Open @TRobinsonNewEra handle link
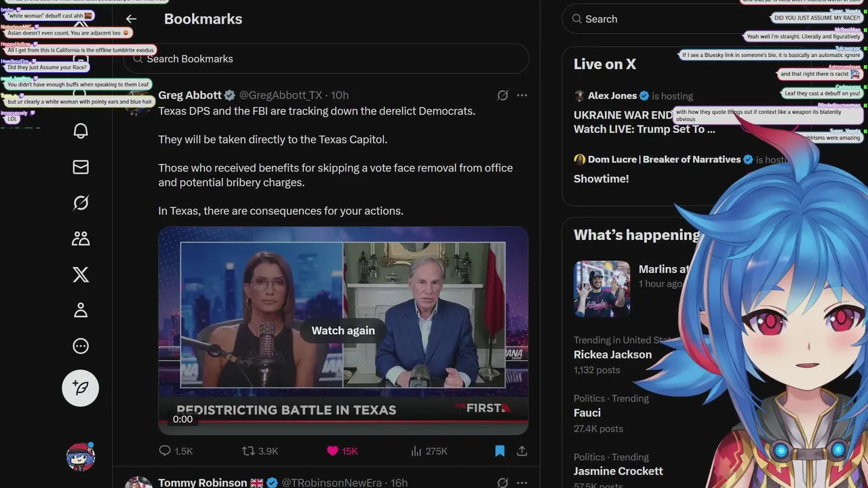868x488 pixels. point(332,483)
